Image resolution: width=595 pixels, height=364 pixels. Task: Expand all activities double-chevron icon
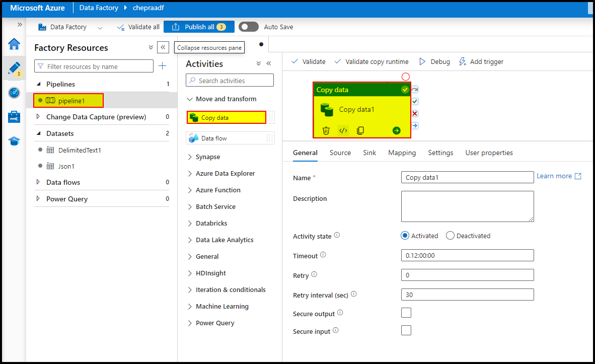coord(258,63)
